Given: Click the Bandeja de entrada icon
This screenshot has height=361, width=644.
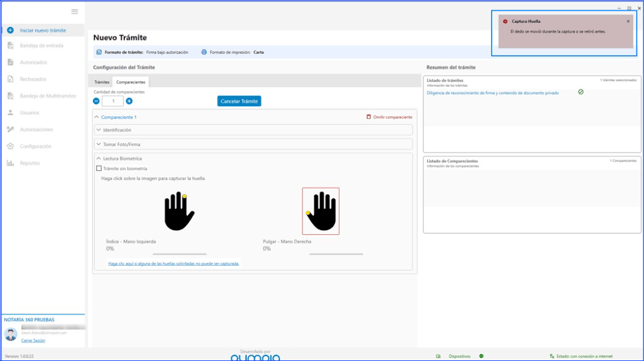Looking at the screenshot, I should (10, 46).
